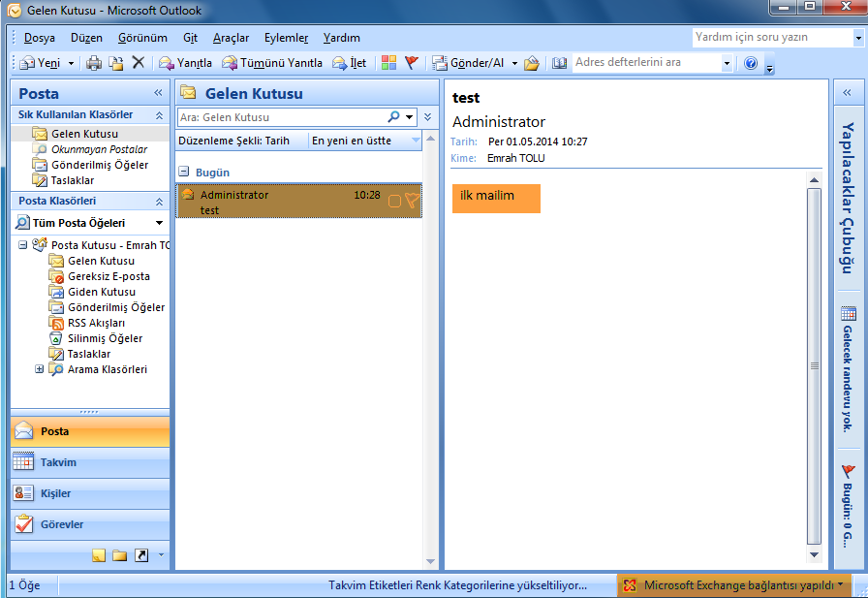Open the address book search dropdown
This screenshot has height=598, width=868.
727,63
